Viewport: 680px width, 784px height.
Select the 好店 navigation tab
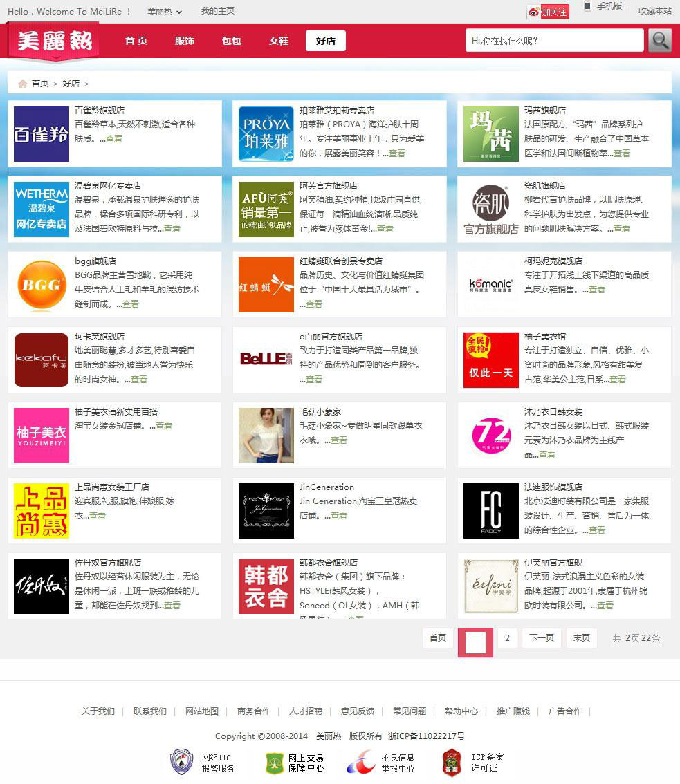click(326, 41)
